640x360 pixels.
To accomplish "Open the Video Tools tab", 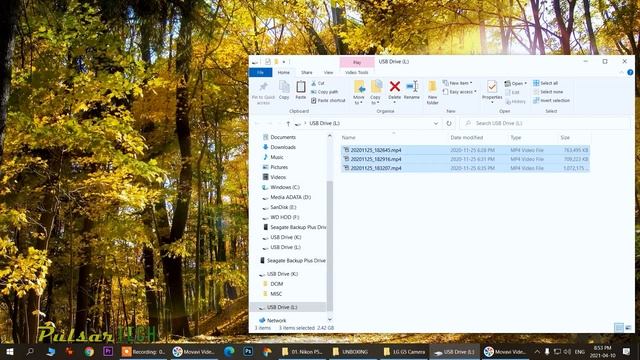I will (x=357, y=73).
